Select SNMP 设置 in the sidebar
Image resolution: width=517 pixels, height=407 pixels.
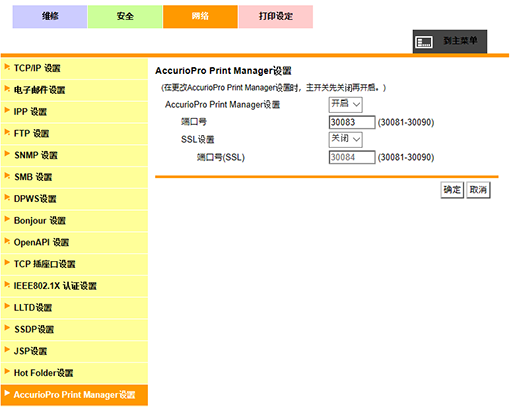click(74, 156)
